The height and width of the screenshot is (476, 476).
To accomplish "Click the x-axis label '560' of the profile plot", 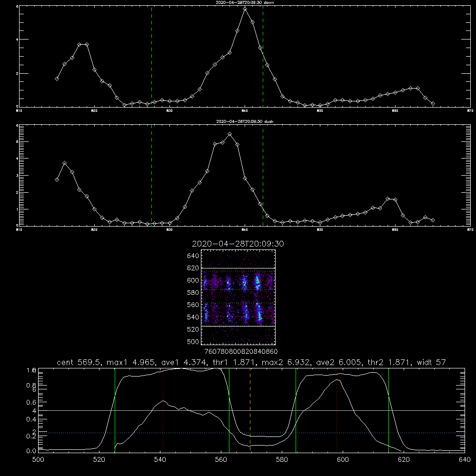I will click(x=221, y=460).
